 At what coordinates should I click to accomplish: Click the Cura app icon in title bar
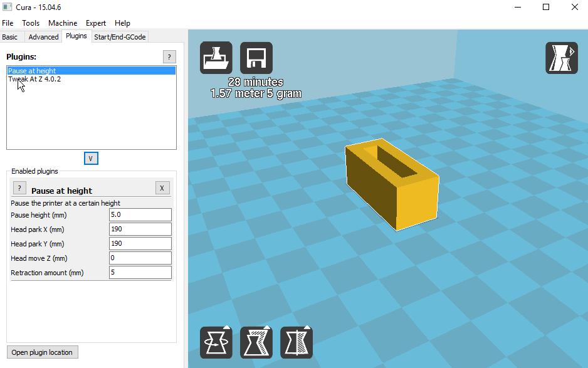click(7, 7)
